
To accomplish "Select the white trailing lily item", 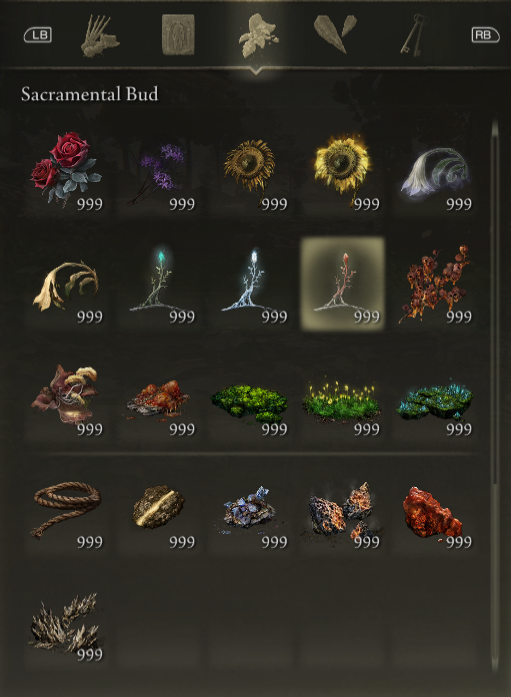I will pyautogui.click(x=435, y=171).
